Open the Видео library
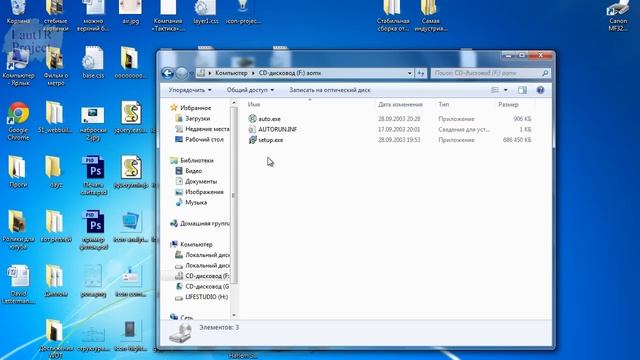The image size is (640, 360). coord(193,171)
